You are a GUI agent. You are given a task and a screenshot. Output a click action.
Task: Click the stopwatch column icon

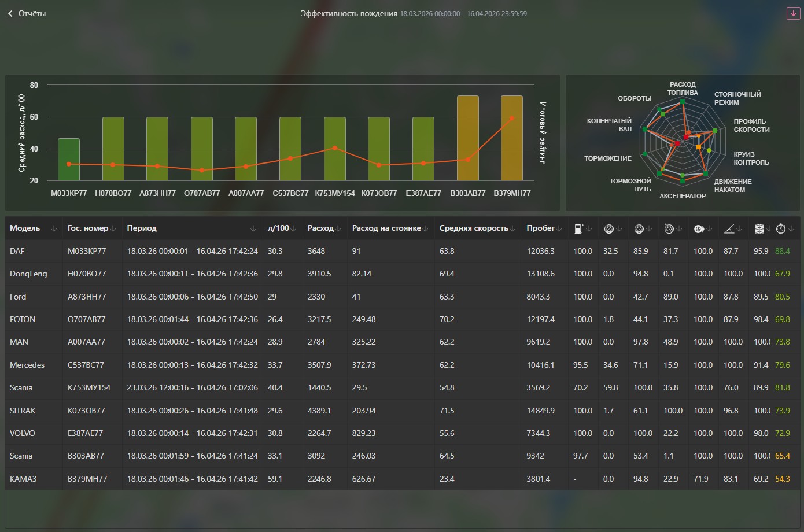point(781,229)
